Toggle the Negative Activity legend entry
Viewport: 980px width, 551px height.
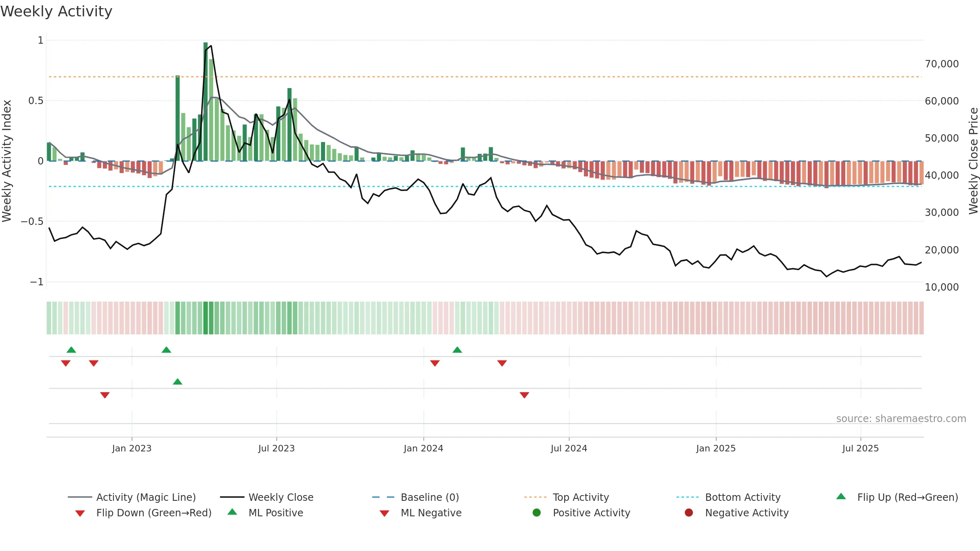[x=737, y=513]
